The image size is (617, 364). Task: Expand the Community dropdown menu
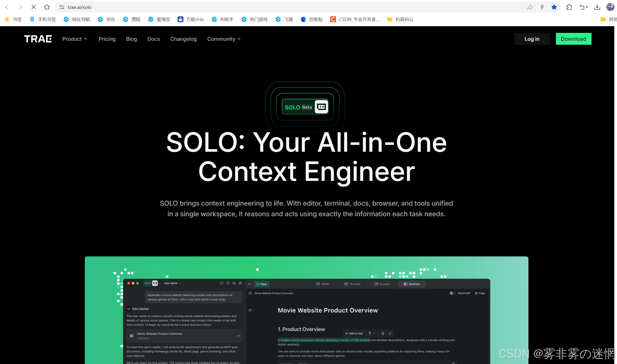(224, 39)
